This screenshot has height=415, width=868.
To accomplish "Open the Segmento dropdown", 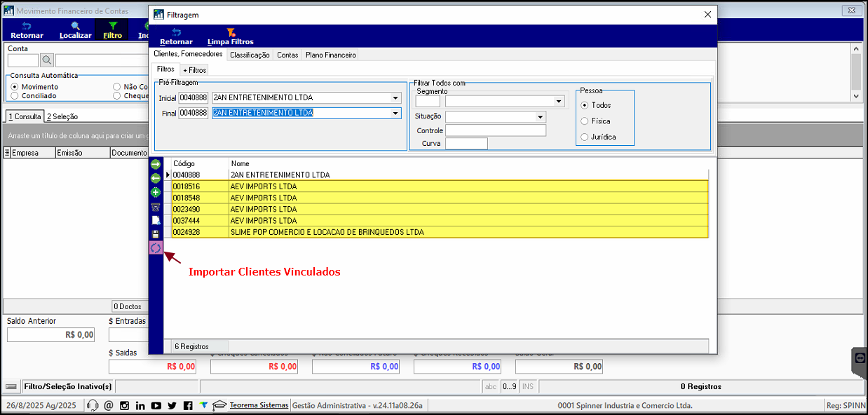I will coord(559,101).
